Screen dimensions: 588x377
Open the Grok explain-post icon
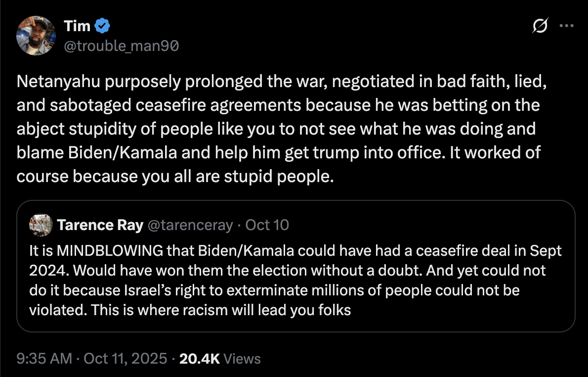[541, 26]
